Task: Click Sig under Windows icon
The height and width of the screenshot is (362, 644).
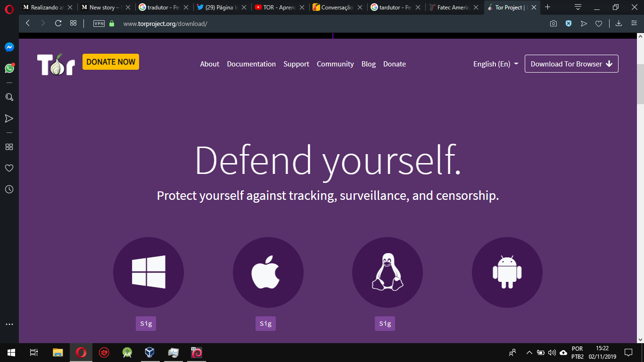Action: [x=146, y=324]
